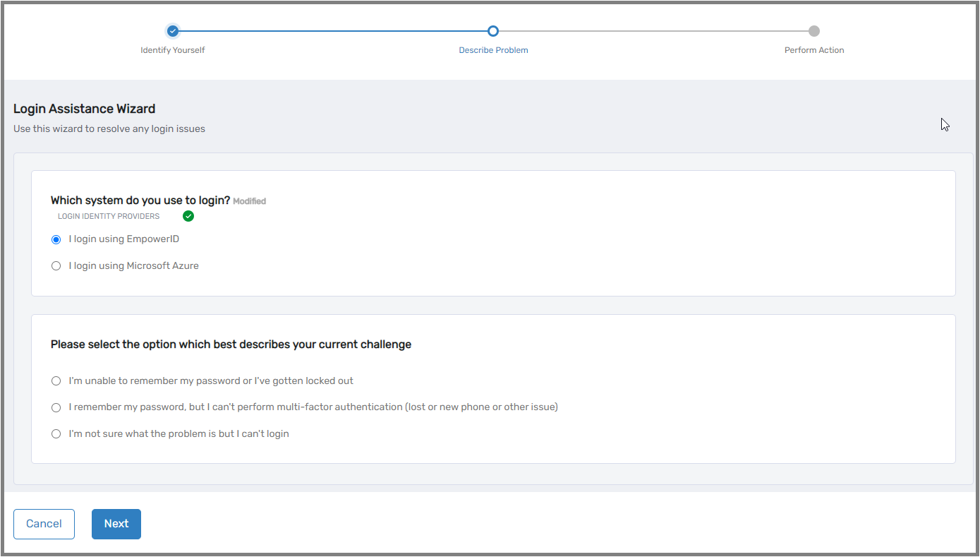Click the Describe Problem step circle indicator
Viewport: 980px width, 557px height.
(492, 31)
